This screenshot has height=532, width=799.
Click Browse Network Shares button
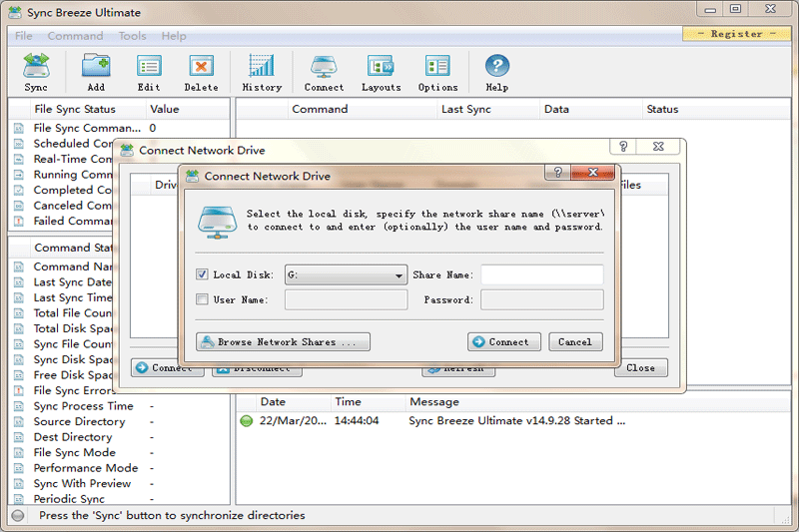pyautogui.click(x=283, y=342)
